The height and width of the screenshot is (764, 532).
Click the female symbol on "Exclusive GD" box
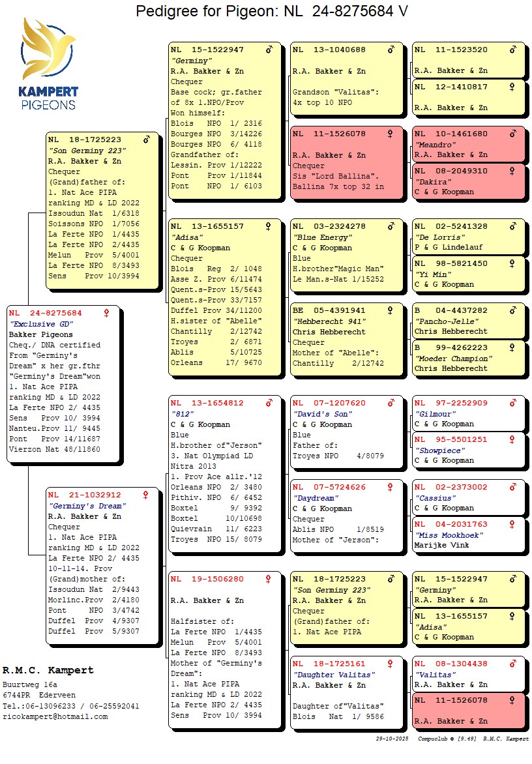[x=107, y=313]
